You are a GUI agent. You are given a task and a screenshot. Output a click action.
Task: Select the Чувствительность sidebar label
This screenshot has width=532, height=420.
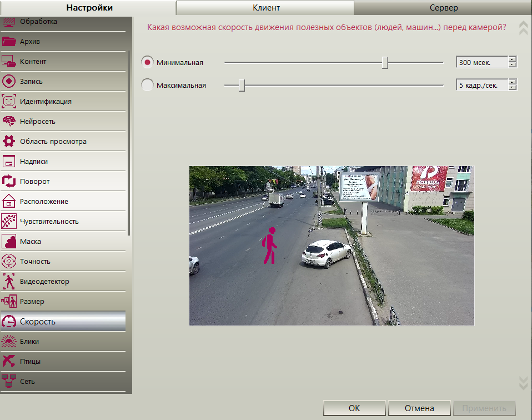pos(49,221)
